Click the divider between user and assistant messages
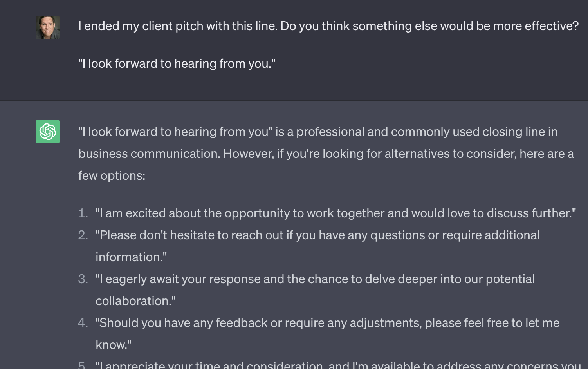 (294, 101)
